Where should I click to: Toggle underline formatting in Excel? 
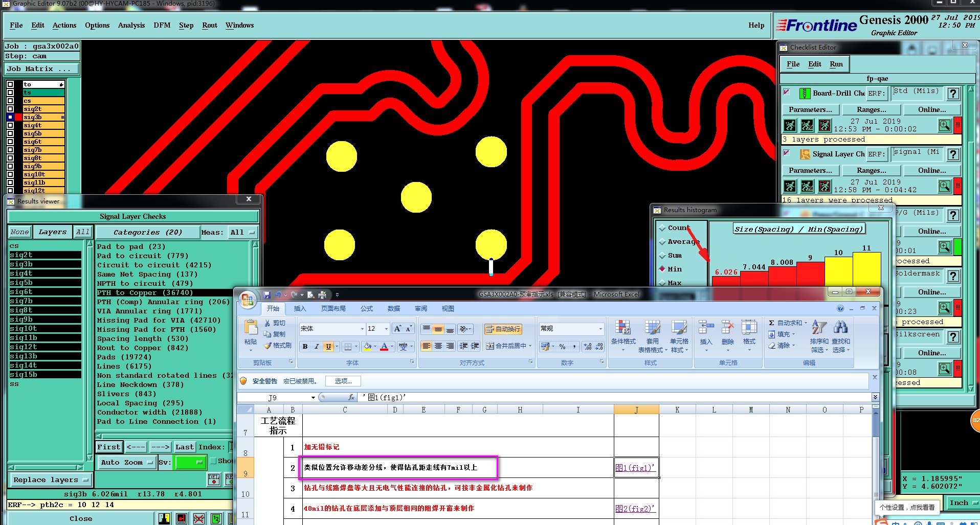[x=328, y=347]
